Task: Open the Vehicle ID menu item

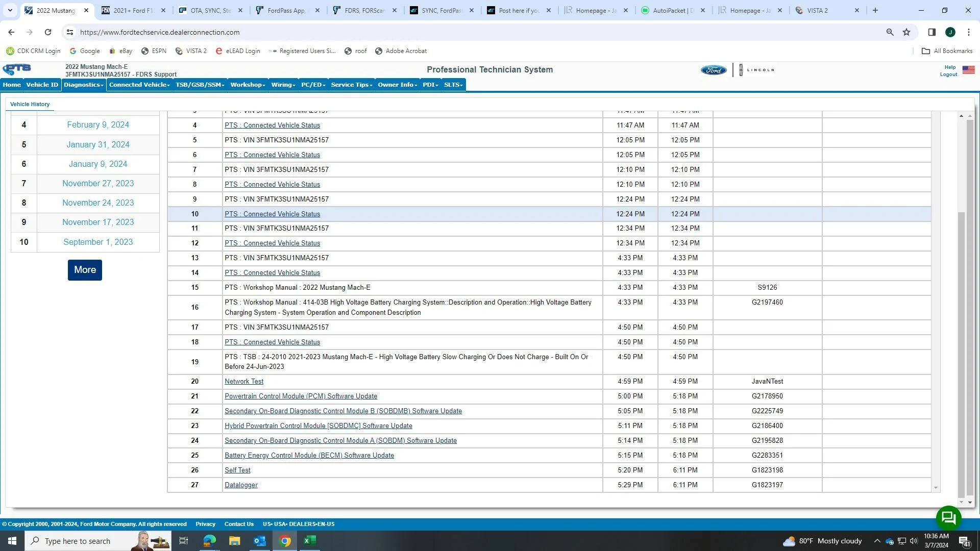Action: [x=42, y=85]
